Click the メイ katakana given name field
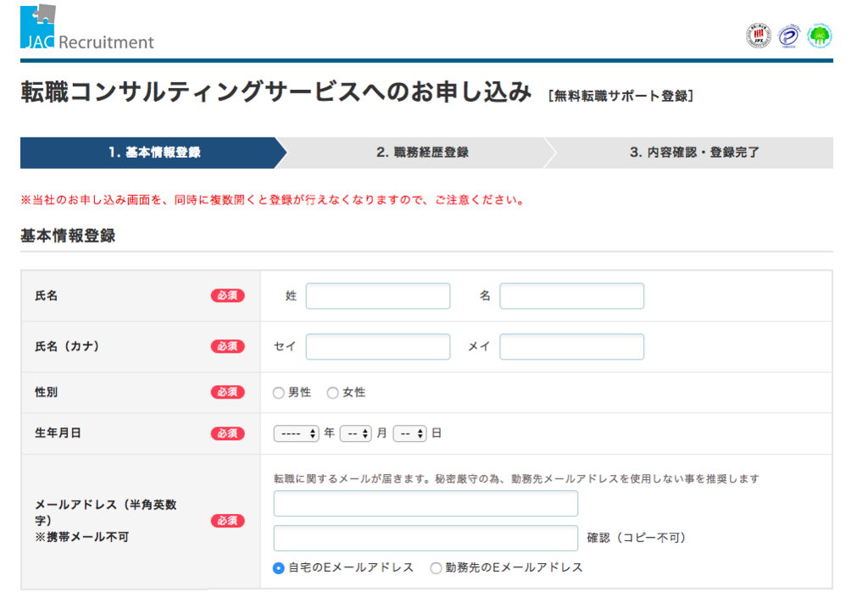Image resolution: width=868 pixels, height=603 pixels. pos(571,347)
